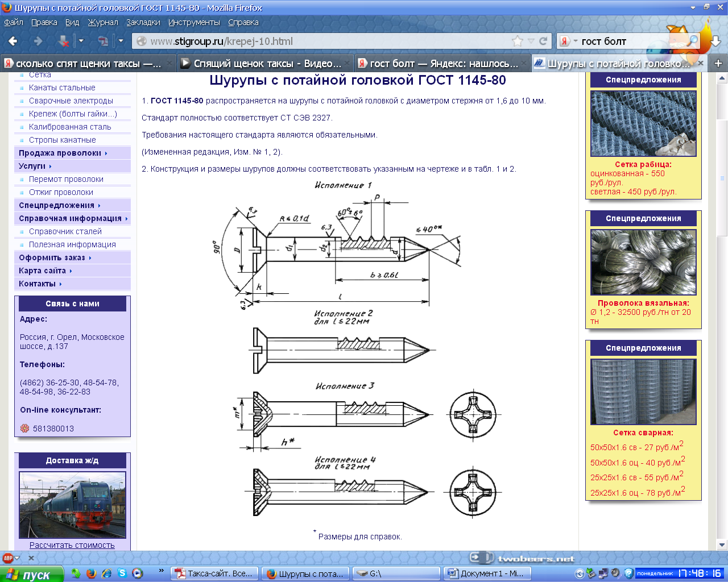
Task: Switch to 'гост болт — Яндекс' tab
Action: [x=442, y=63]
